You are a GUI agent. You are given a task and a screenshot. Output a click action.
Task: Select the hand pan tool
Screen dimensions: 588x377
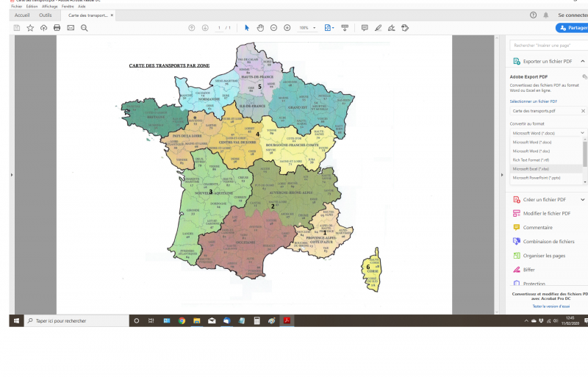click(260, 28)
